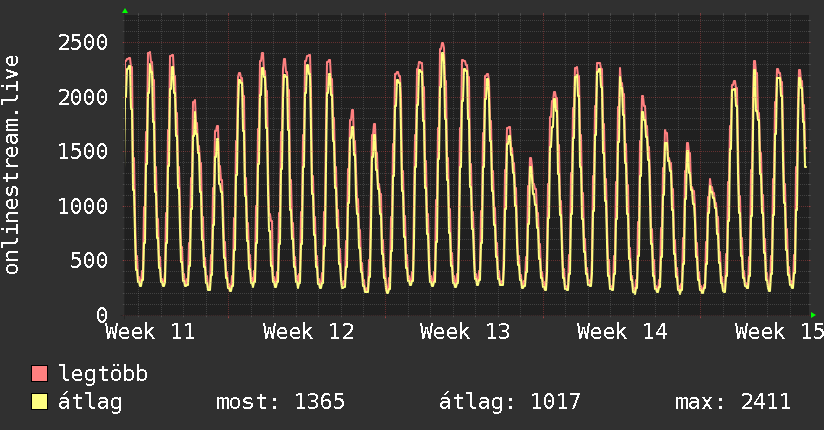The width and height of the screenshot is (824, 430).
Task: Go to the Week 15 axis label
Action: click(778, 332)
